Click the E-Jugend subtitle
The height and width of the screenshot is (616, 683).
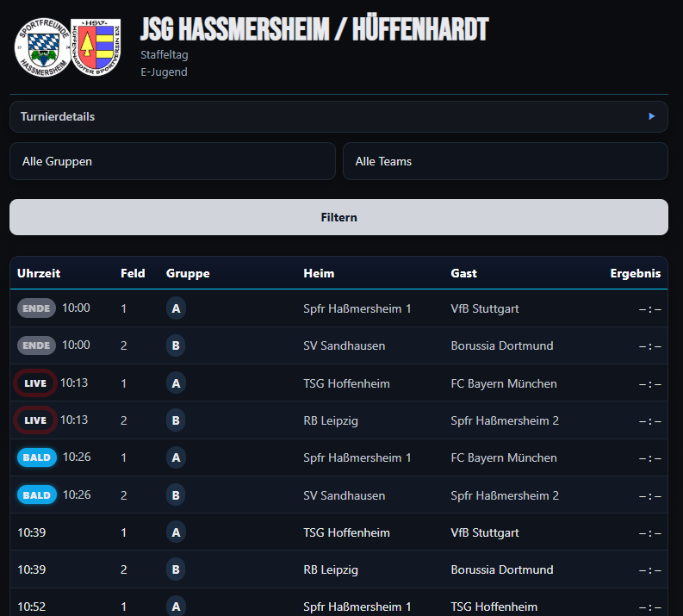164,72
